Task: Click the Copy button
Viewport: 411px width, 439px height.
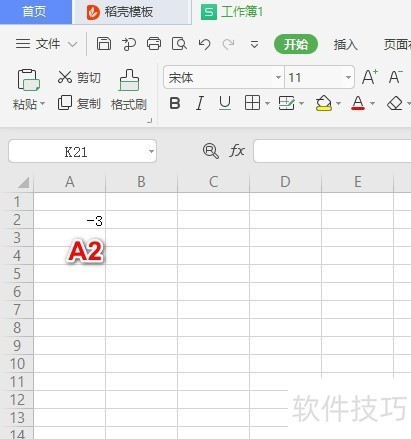Action: (79, 103)
